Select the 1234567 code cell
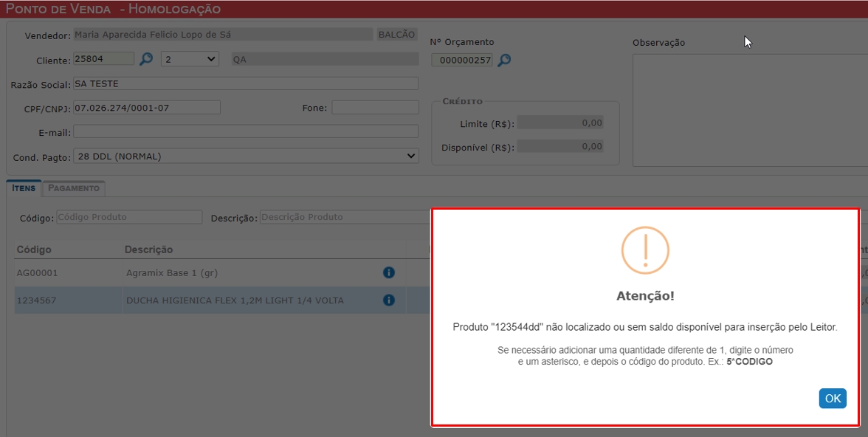 tap(37, 300)
